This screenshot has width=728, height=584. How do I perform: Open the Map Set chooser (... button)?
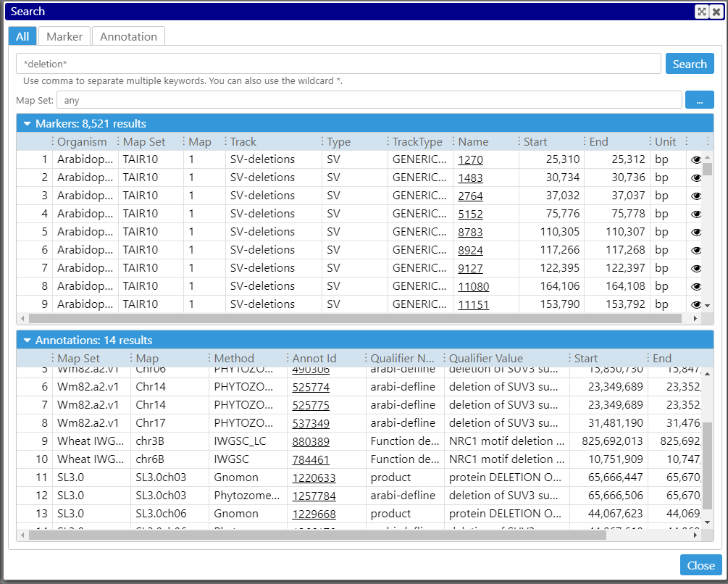[699, 100]
